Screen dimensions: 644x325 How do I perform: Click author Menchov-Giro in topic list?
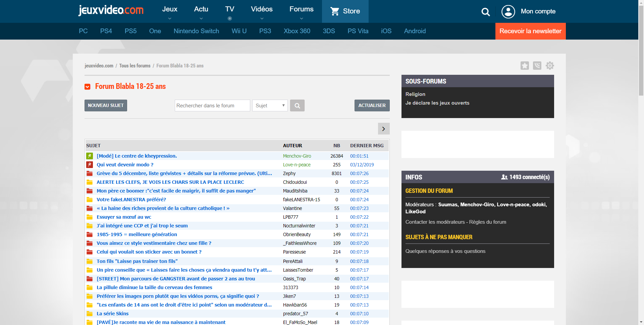tap(297, 156)
